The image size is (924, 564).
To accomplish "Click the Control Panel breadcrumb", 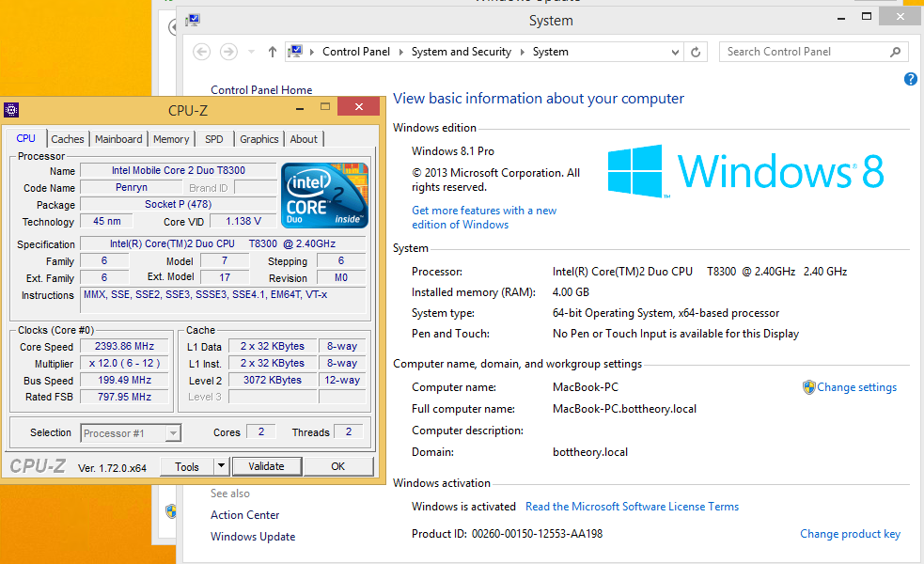I will click(356, 52).
